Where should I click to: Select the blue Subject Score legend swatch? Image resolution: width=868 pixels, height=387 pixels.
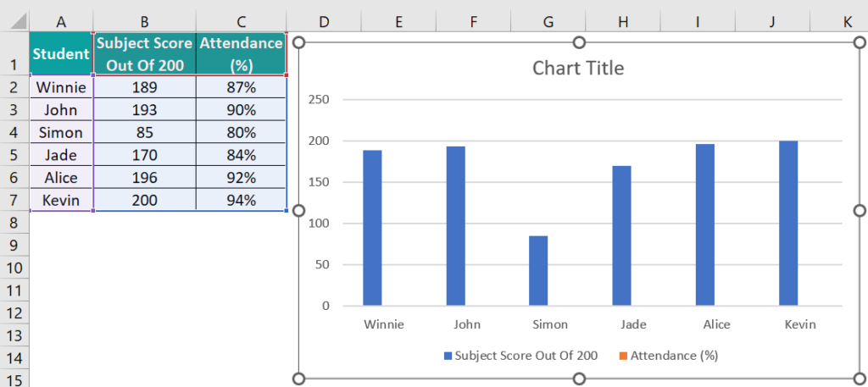pyautogui.click(x=448, y=356)
